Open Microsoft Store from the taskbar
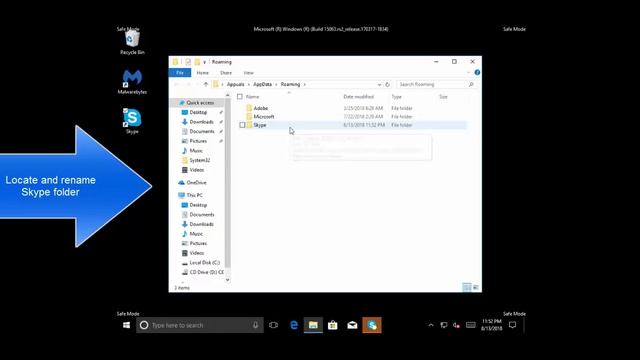640x360 pixels. (333, 325)
